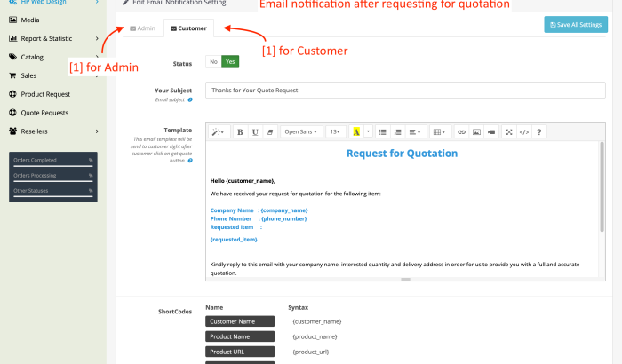The image size is (622, 364).
Task: Click the Orders Completed progress bar
Action: pyautogui.click(x=53, y=167)
